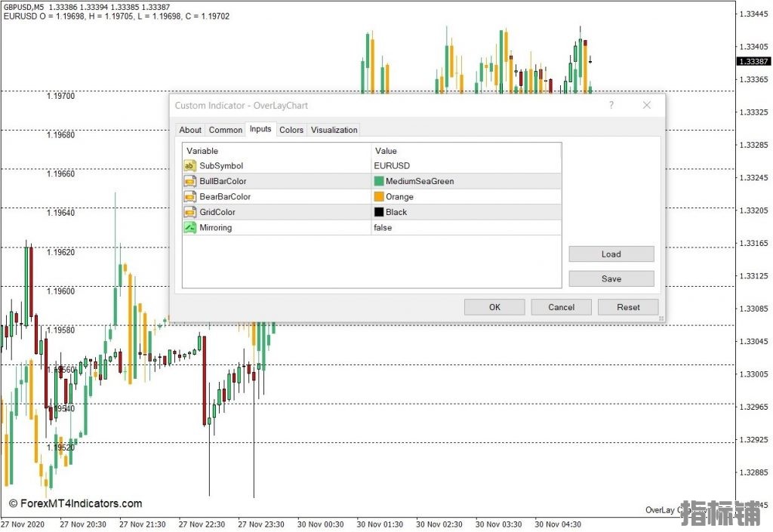The image size is (773, 532).
Task: Open the Visualization tab
Action: pyautogui.click(x=334, y=130)
